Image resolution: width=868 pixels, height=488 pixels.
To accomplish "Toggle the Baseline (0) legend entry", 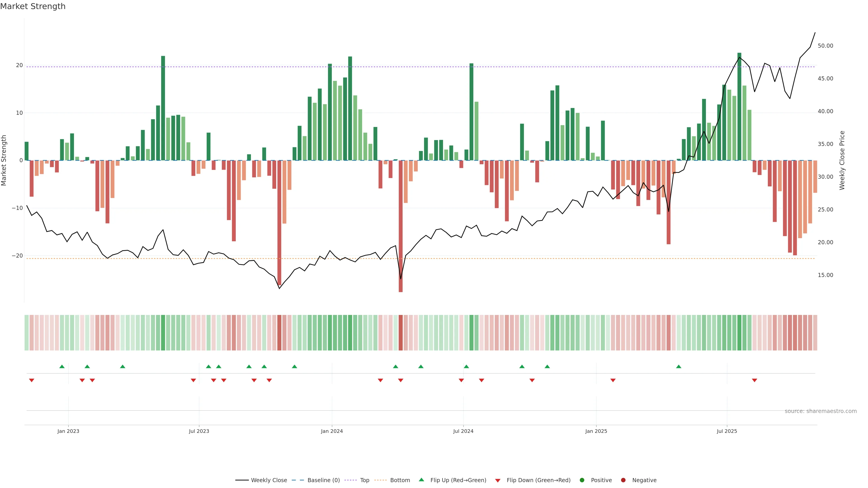I will click(323, 480).
